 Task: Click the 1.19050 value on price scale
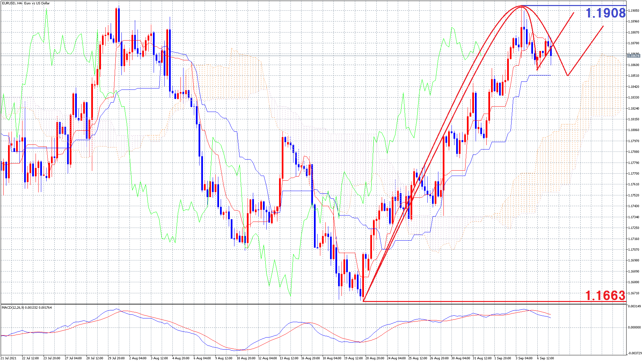[x=634, y=11]
